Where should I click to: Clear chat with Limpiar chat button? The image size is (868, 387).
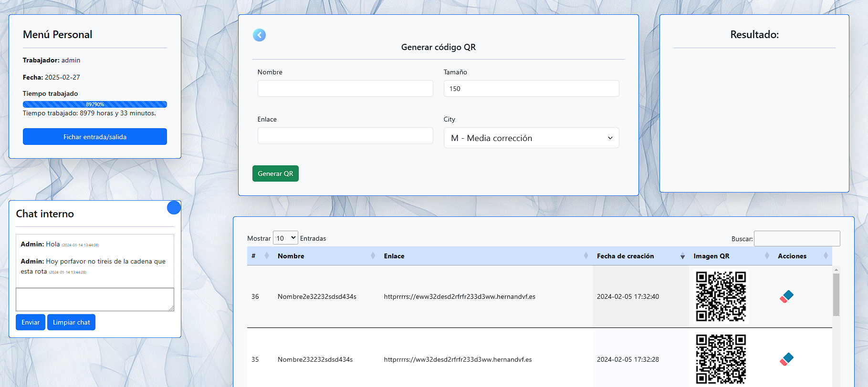click(71, 322)
